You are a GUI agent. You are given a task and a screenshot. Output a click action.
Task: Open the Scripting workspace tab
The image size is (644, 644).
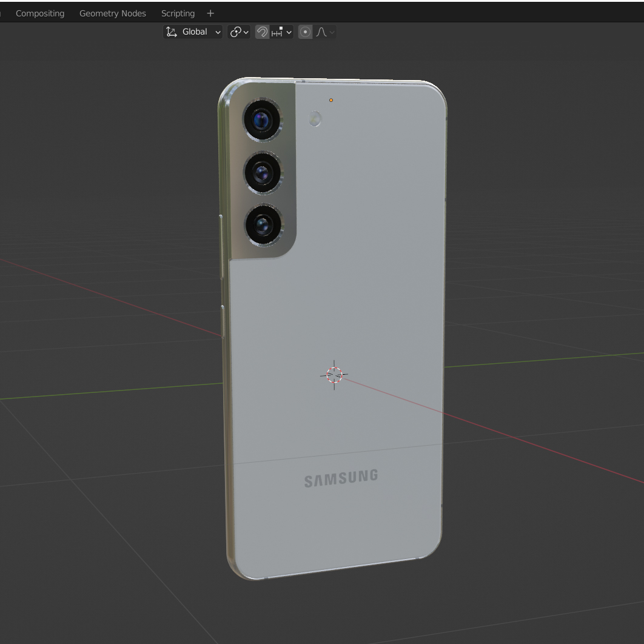(178, 13)
